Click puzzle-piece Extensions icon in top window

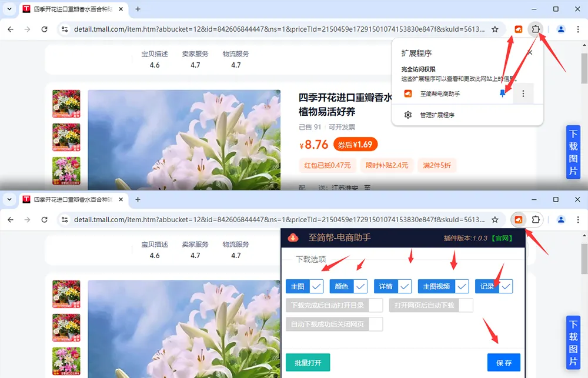click(536, 29)
